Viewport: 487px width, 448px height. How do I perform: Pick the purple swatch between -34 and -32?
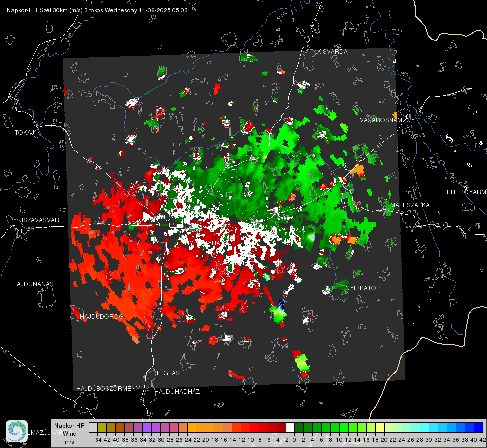tap(147, 428)
